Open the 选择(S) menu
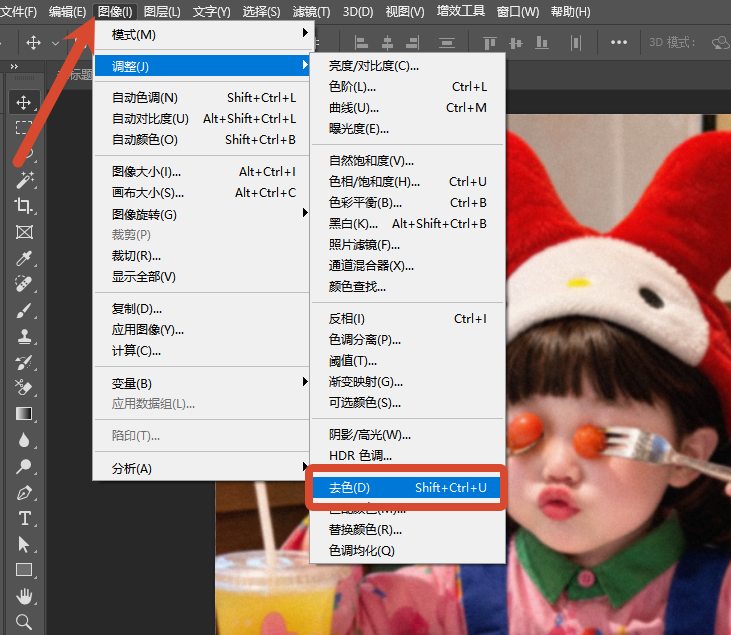The width and height of the screenshot is (731, 635). (261, 11)
